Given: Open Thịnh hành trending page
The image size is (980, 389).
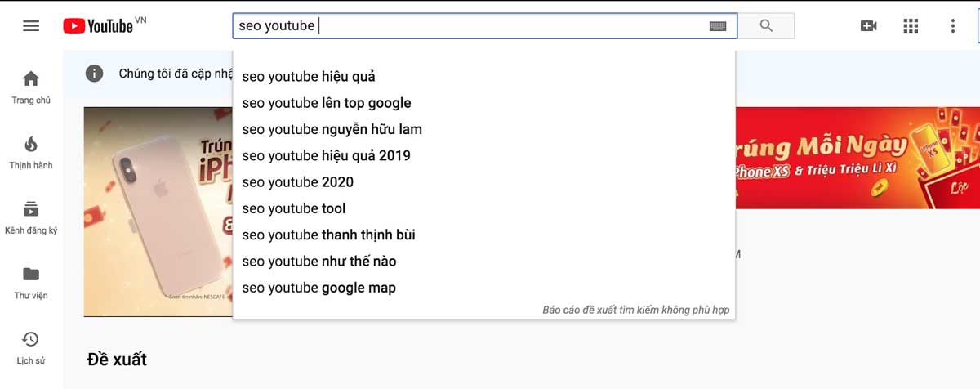Looking at the screenshot, I should click(31, 152).
